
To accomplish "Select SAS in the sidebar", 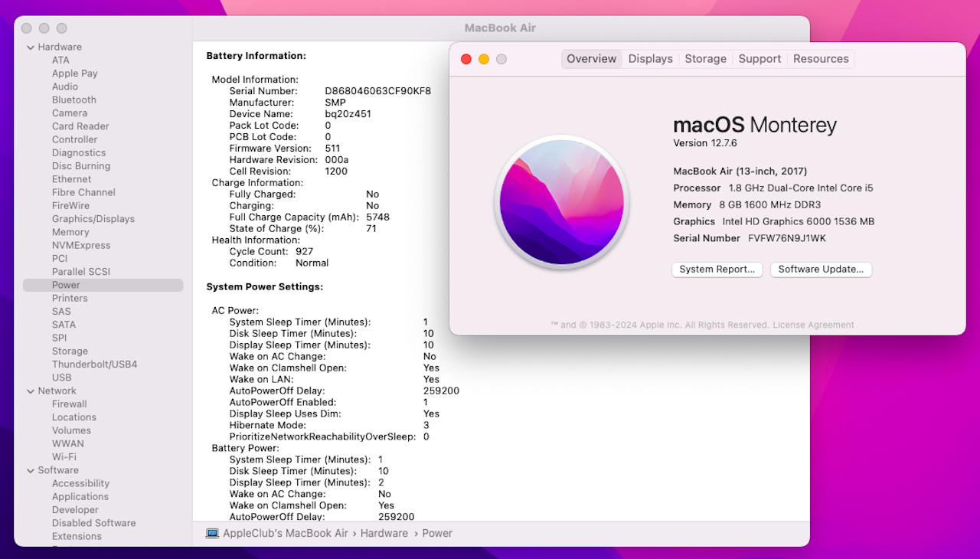I will pyautogui.click(x=61, y=312).
